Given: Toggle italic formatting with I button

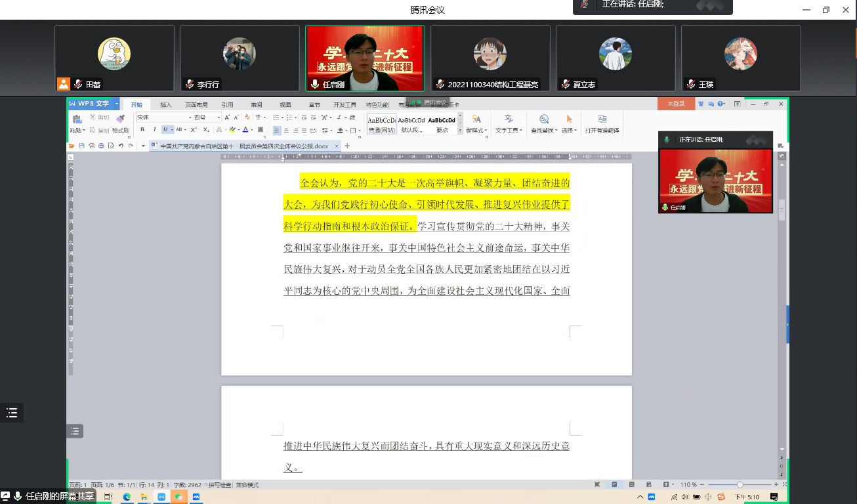Looking at the screenshot, I should [154, 130].
